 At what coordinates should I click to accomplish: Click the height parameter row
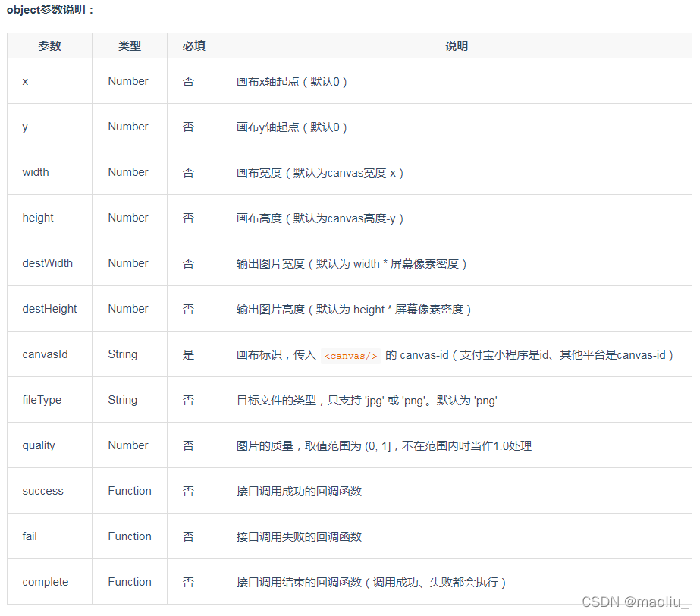[38, 217]
